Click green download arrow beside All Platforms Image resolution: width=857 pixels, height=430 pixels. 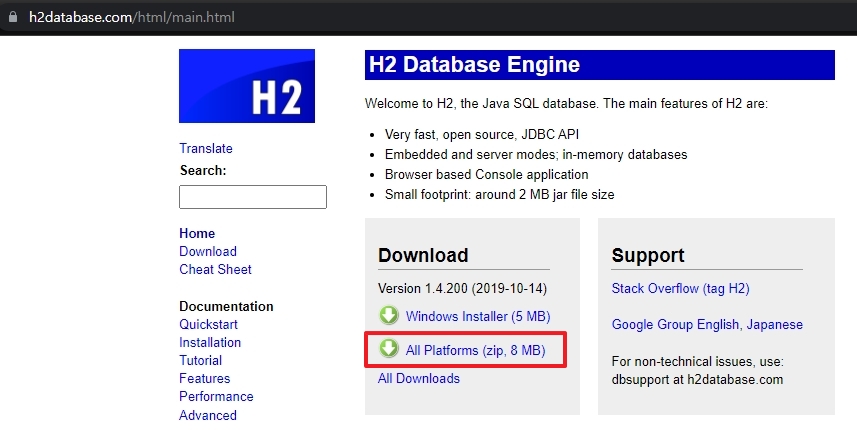(x=389, y=349)
